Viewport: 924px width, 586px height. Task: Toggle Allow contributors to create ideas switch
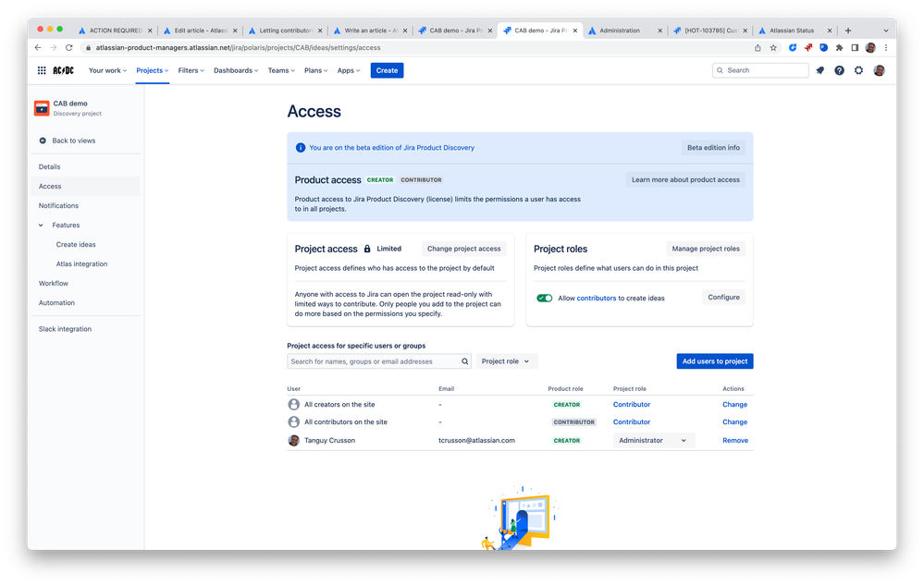pyautogui.click(x=545, y=298)
